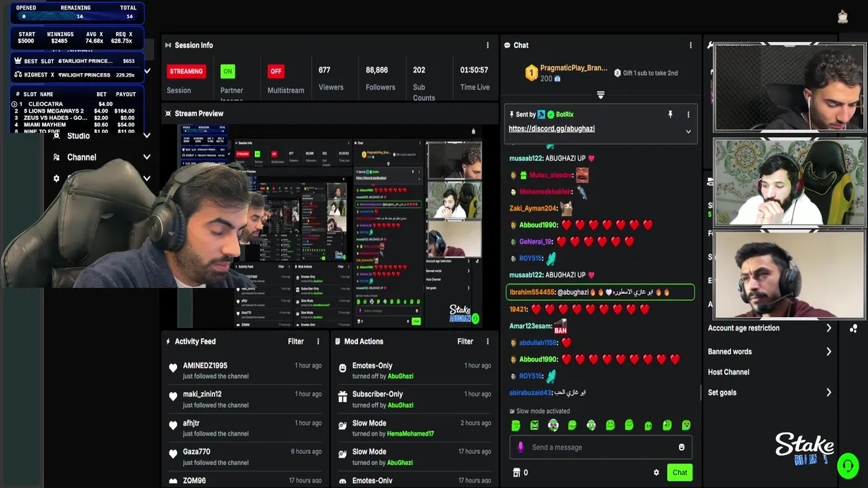Click the BotRix sender name
868x488 pixels.
(x=565, y=115)
